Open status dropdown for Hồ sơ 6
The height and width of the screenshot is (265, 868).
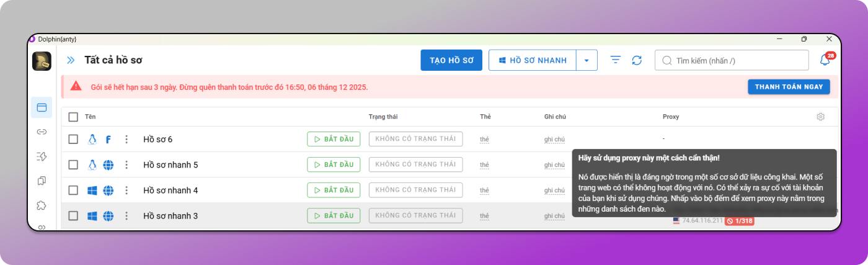415,139
